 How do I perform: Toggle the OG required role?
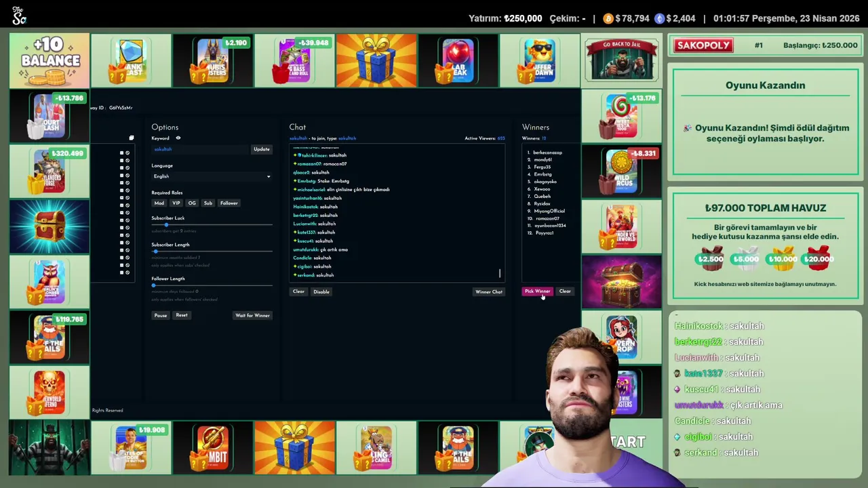point(192,203)
